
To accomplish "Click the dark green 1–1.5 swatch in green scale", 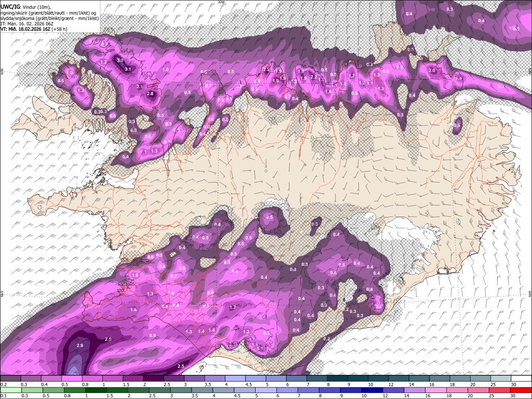I will click(x=97, y=390).
